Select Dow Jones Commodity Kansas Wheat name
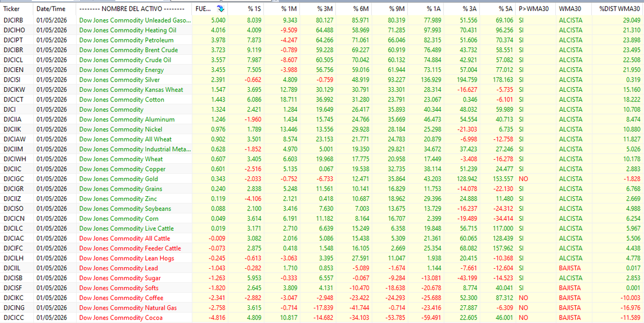 [x=132, y=90]
